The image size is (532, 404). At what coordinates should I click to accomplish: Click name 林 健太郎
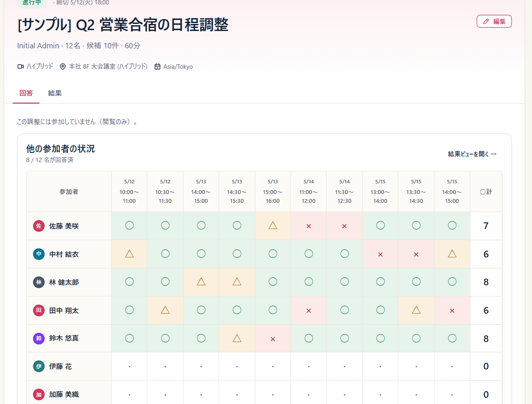pos(64,282)
